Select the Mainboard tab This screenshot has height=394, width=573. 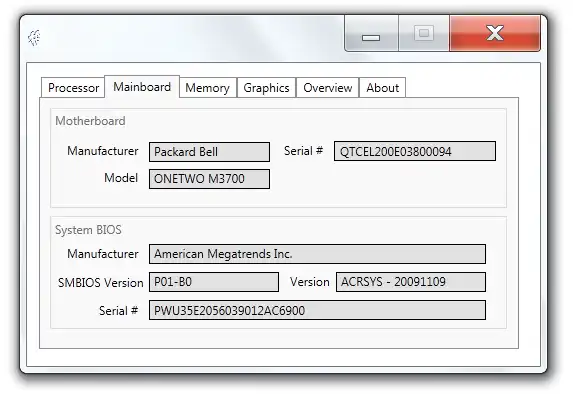tap(142, 87)
